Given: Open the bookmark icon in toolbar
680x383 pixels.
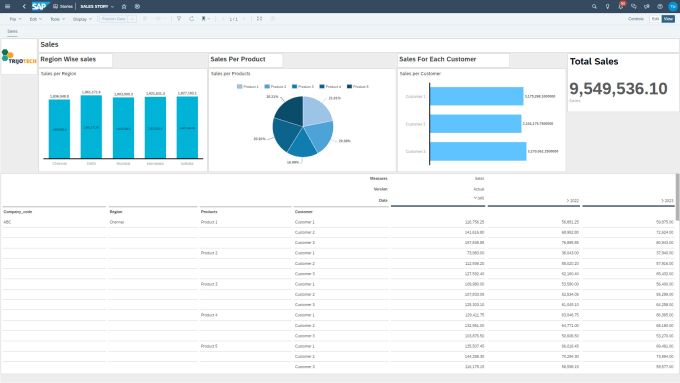Looking at the screenshot, I should [203, 19].
